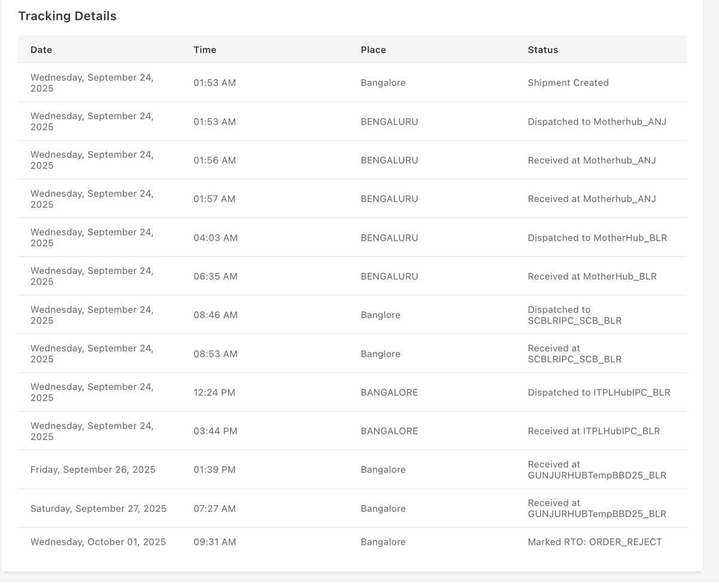Select the Dispatched to SCBLRIPC_SCB_BLR status
Viewport: 719px width, 588px height.
[x=575, y=315]
